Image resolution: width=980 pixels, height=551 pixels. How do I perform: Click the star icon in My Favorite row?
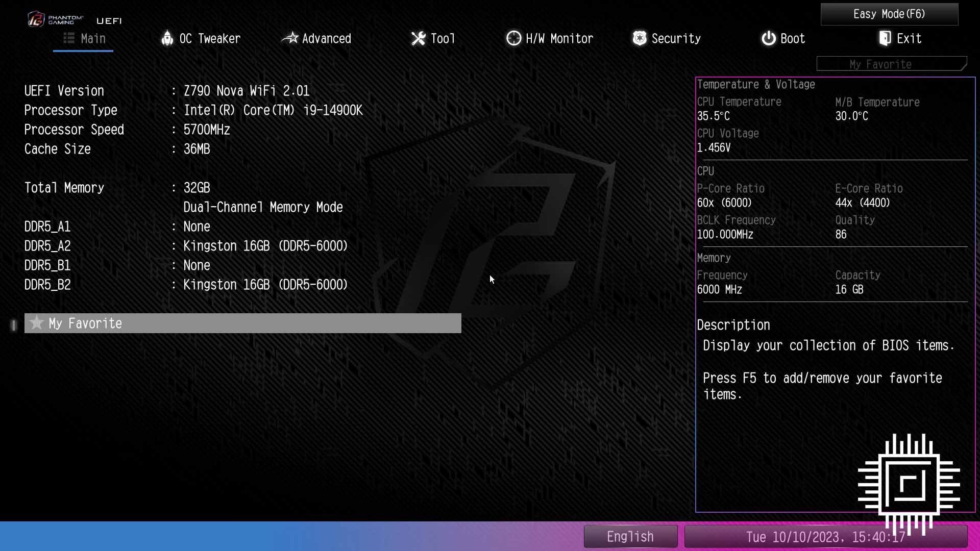click(36, 323)
